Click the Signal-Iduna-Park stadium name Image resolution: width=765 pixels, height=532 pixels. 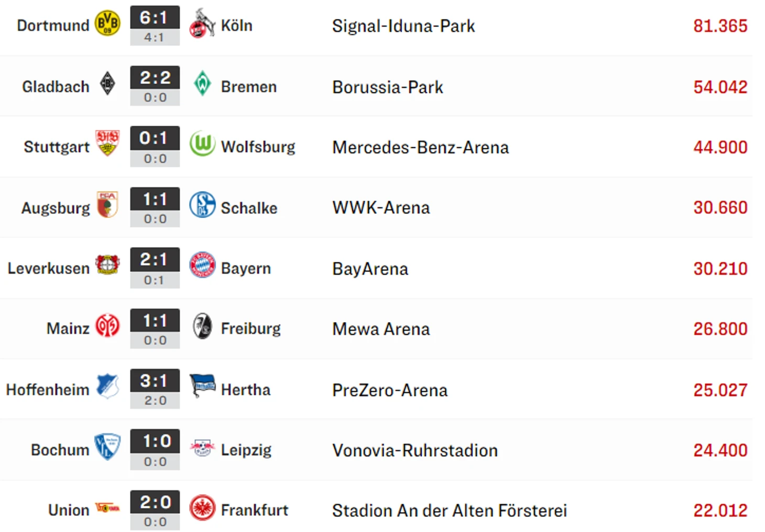[x=403, y=26]
